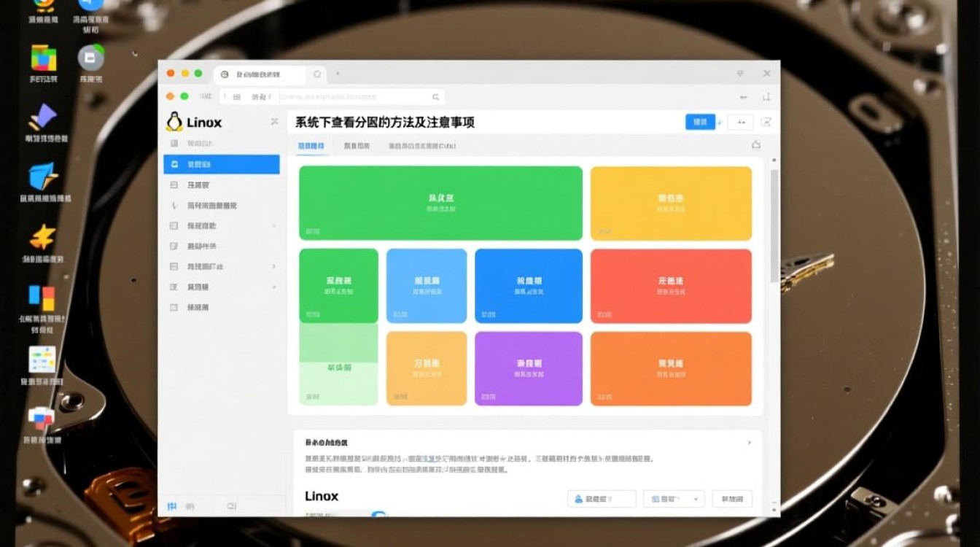Collapse the sidebar with the double-arrow icon
Image resolution: width=980 pixels, height=547 pixels.
274,122
